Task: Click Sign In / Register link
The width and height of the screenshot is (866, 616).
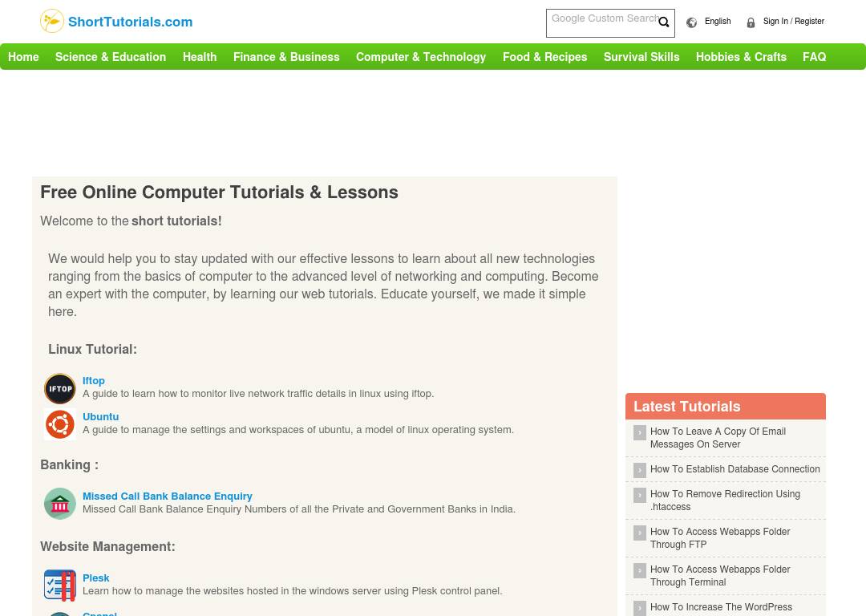Action: (794, 21)
